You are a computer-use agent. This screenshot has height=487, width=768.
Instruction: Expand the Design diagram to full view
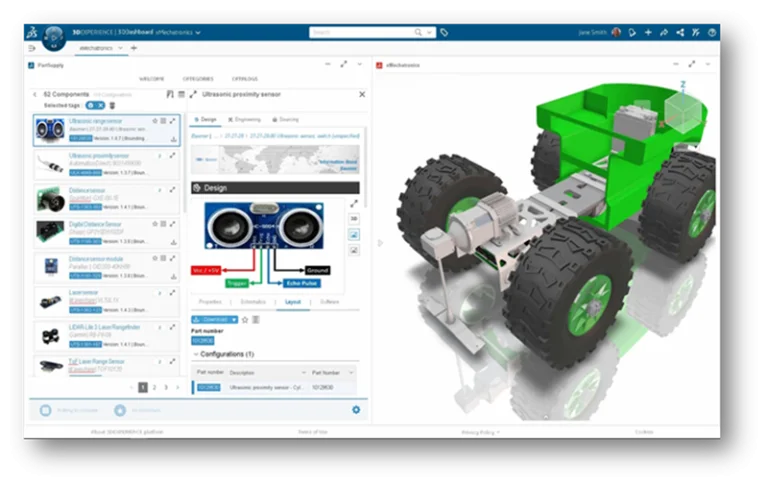tap(353, 203)
